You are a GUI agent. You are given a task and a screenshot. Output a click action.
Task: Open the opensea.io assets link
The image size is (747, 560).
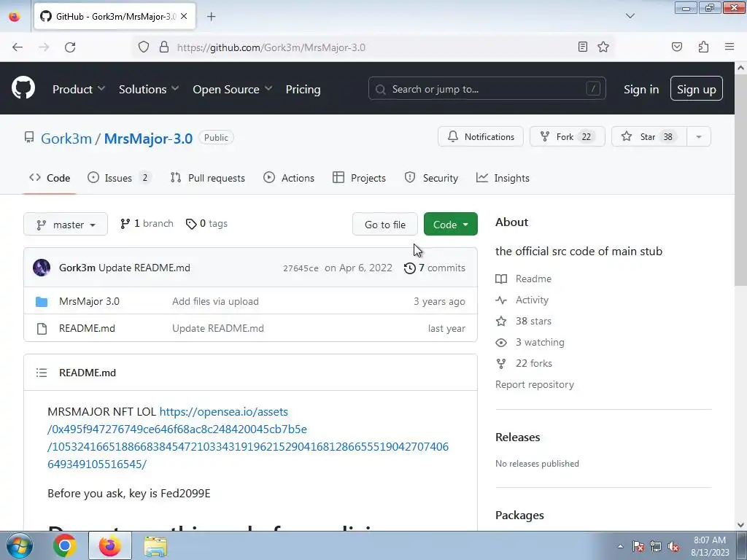248,437
